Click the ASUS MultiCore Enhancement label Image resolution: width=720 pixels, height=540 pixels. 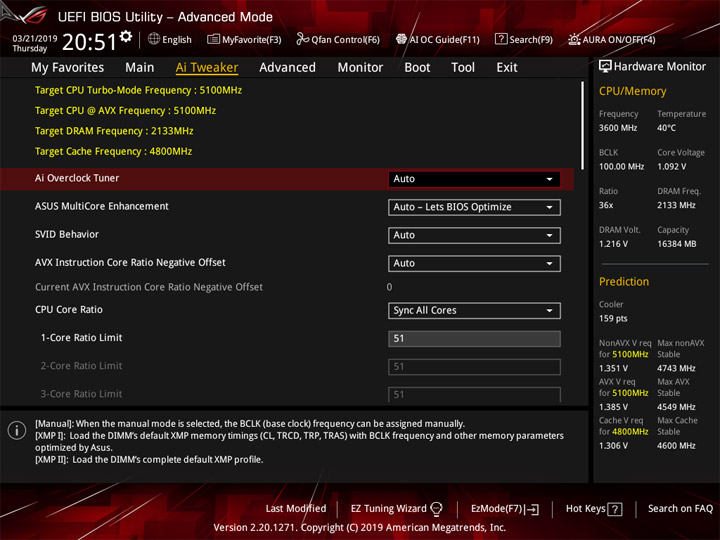102,206
